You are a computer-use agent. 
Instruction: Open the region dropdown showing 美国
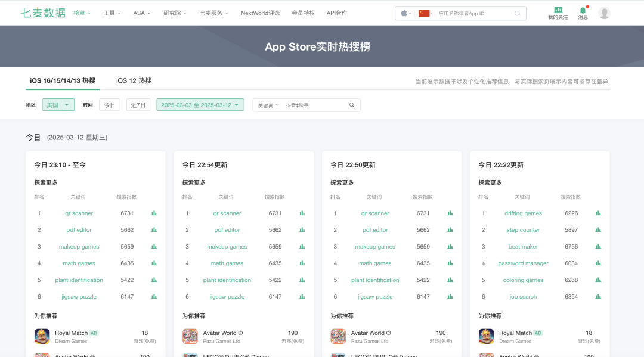pos(58,105)
